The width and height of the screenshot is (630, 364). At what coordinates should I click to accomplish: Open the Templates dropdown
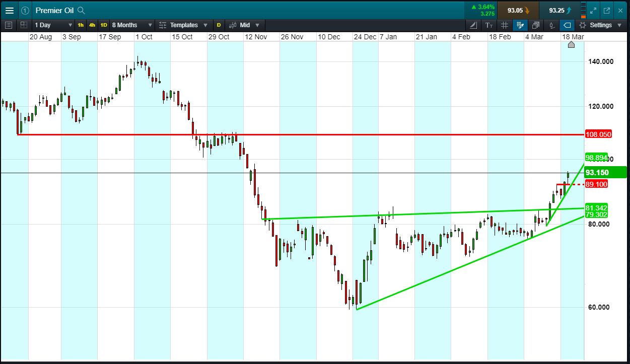tap(184, 25)
